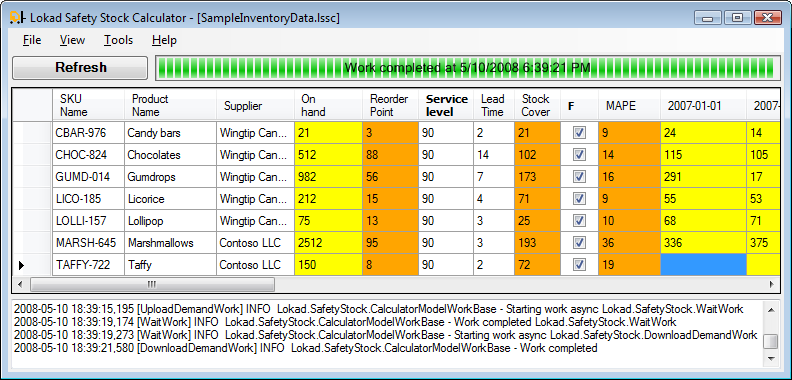Open the View menu
Screen dimensions: 792x380
click(x=72, y=40)
